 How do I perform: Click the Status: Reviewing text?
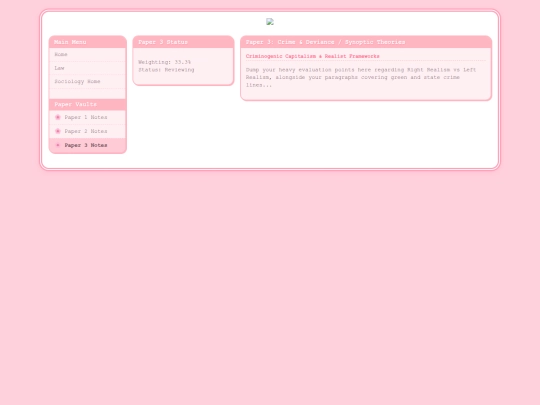coord(166,70)
